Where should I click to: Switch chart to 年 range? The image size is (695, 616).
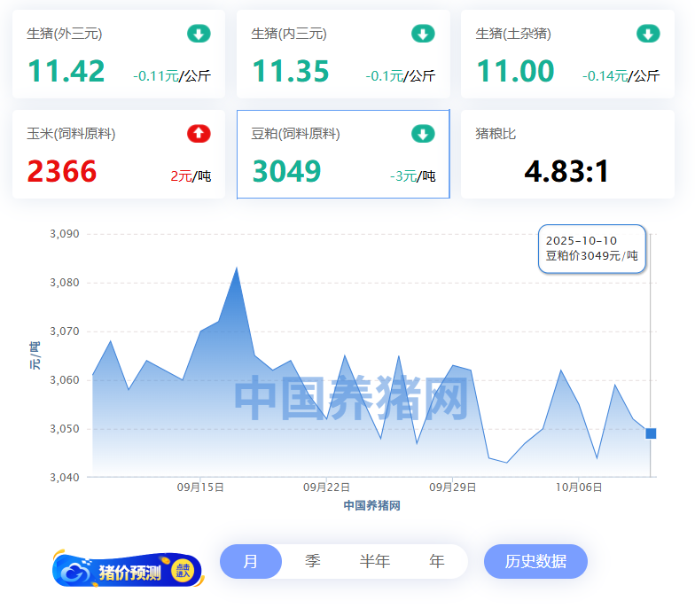[437, 562]
